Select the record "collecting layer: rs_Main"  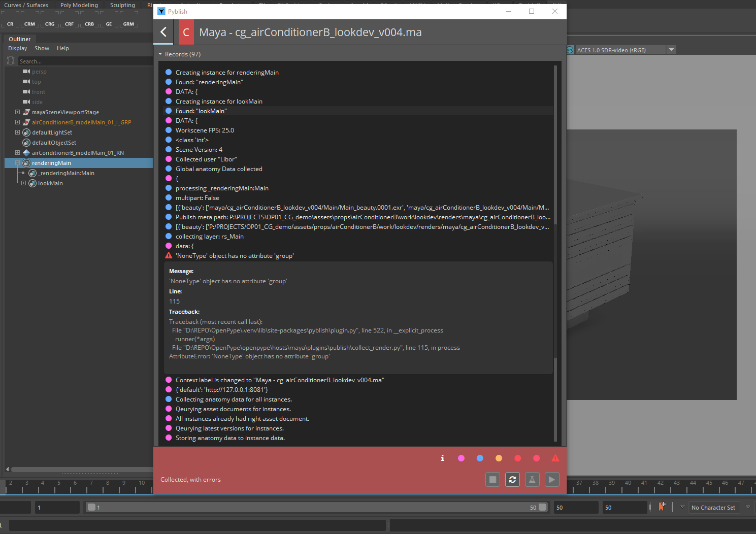(358, 237)
